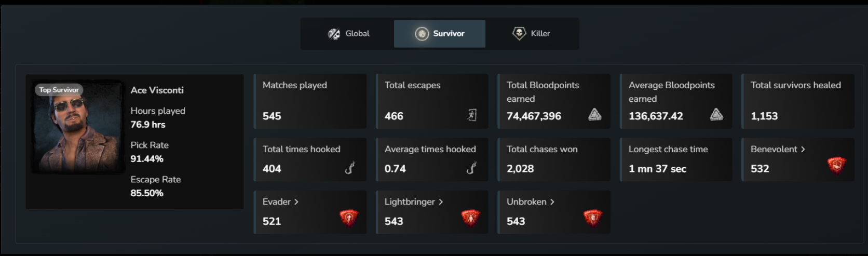
Task: Click the red Benevolent emblem badge
Action: [x=836, y=166]
